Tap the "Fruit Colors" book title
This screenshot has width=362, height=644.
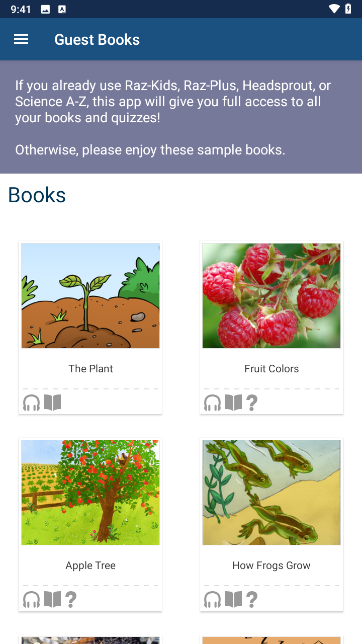click(271, 369)
